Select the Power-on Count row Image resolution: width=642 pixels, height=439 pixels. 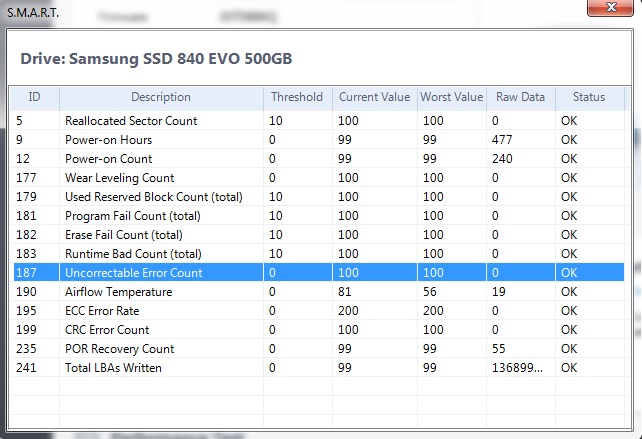(x=319, y=158)
